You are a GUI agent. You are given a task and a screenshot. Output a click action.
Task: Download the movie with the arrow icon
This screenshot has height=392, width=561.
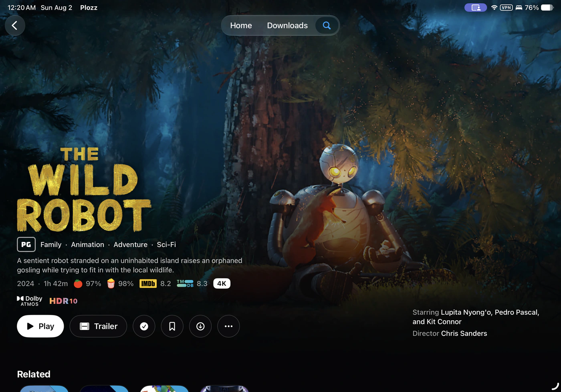pyautogui.click(x=200, y=326)
